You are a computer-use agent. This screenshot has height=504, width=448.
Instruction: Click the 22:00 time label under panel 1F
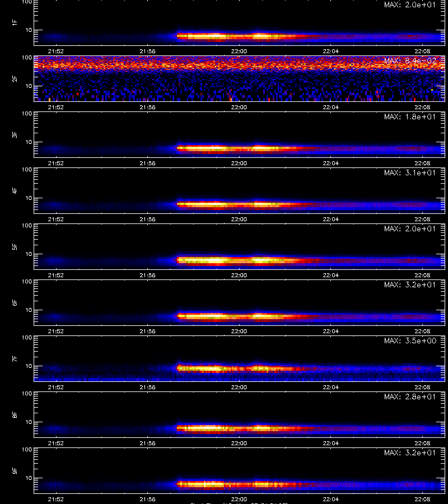[239, 52]
